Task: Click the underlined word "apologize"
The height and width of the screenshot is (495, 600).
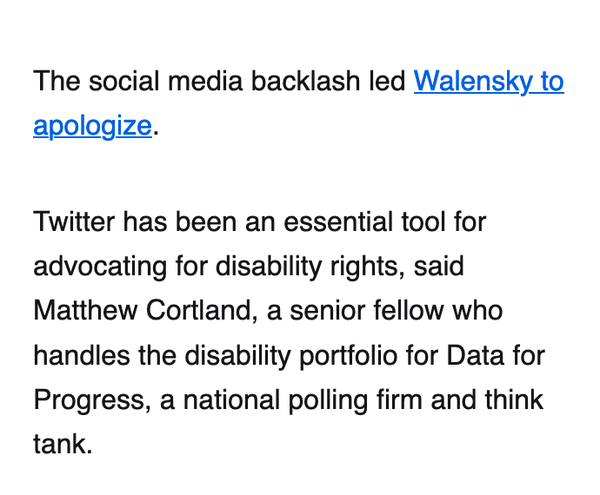Action: 92,126
